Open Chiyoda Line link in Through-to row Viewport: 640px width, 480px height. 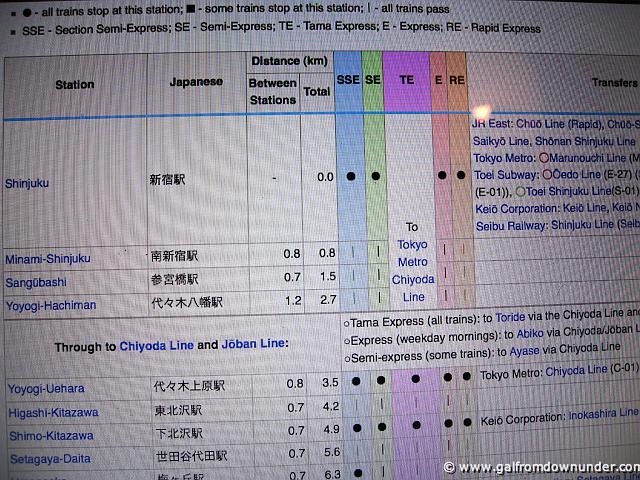(x=156, y=346)
